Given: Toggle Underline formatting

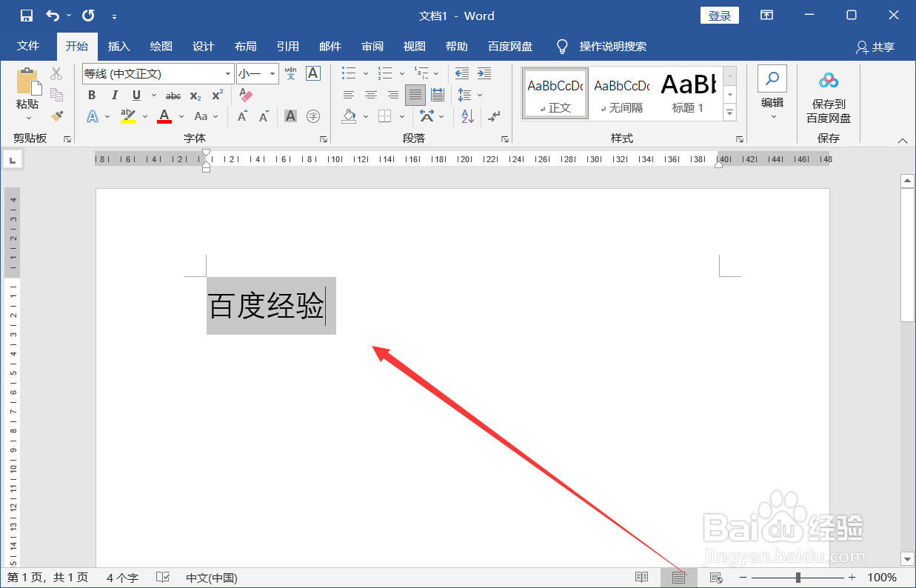Looking at the screenshot, I should (136, 95).
